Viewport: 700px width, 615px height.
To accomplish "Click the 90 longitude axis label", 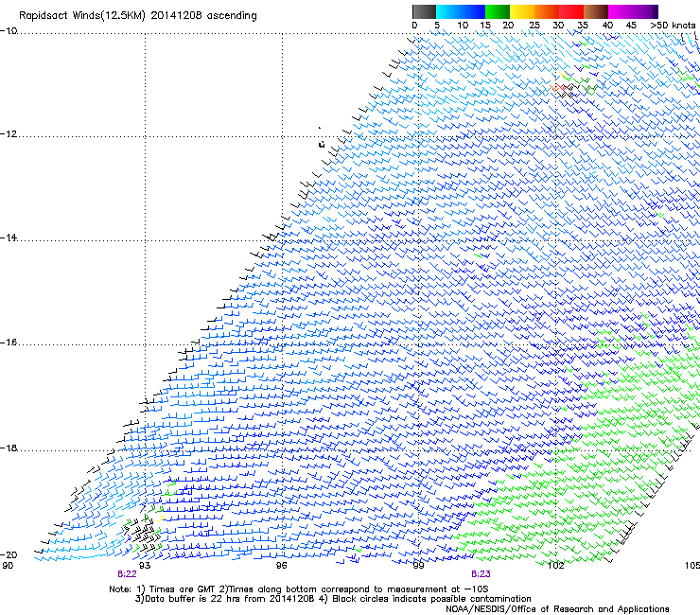I will point(8,566).
